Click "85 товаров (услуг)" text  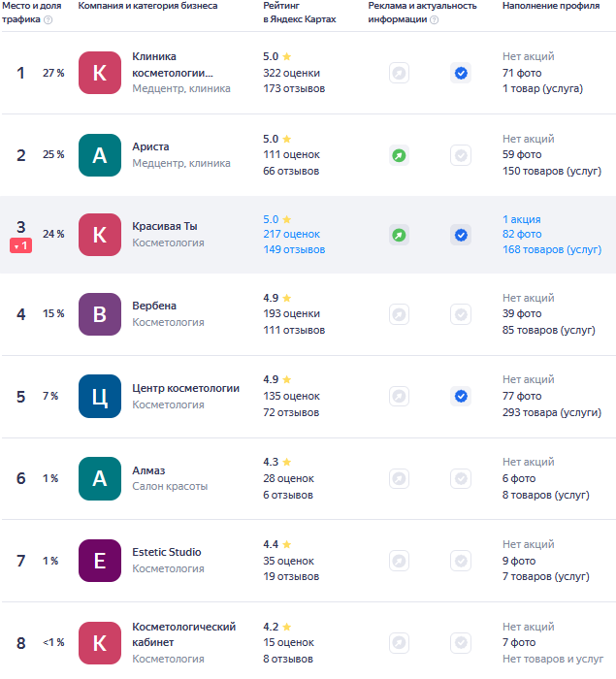[549, 330]
